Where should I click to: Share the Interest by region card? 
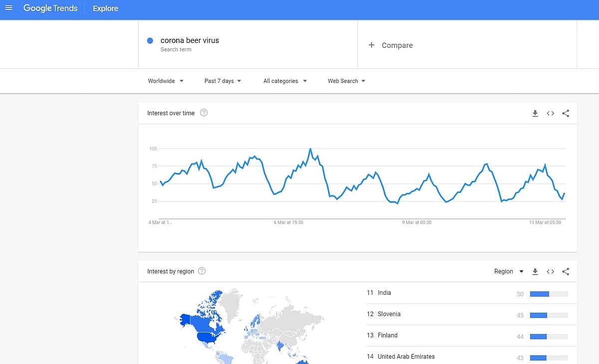pos(566,272)
